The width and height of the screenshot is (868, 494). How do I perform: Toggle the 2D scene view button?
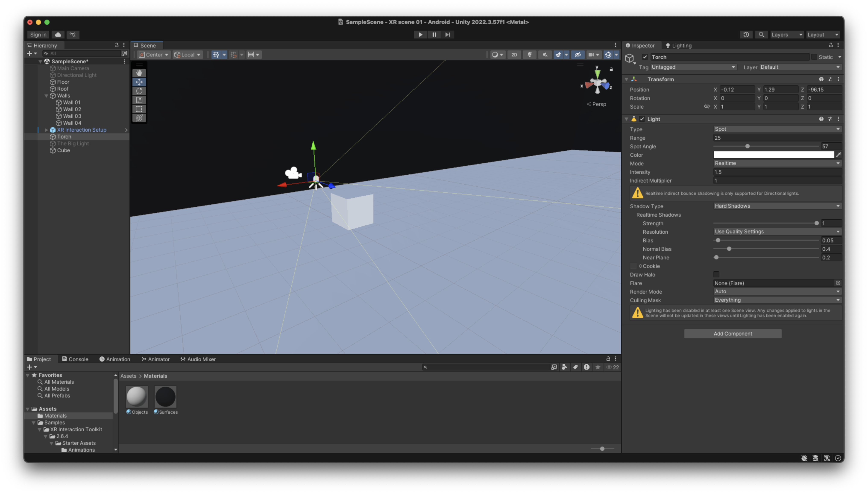514,55
